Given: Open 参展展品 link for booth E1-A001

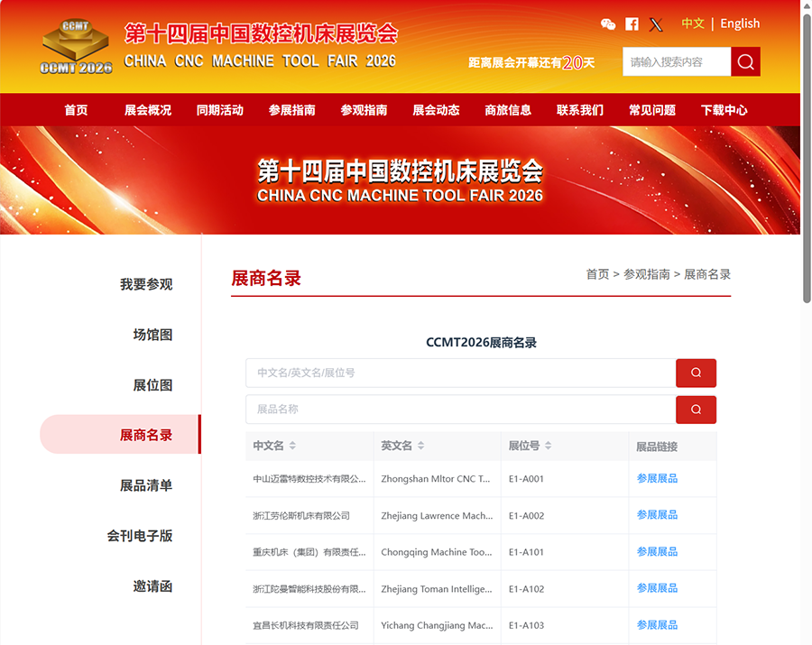Looking at the screenshot, I should point(657,479).
